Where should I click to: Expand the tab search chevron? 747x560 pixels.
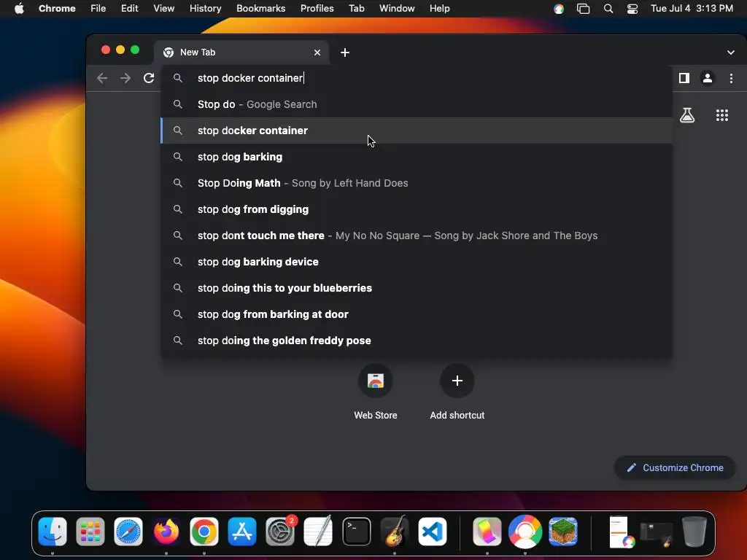tap(731, 52)
